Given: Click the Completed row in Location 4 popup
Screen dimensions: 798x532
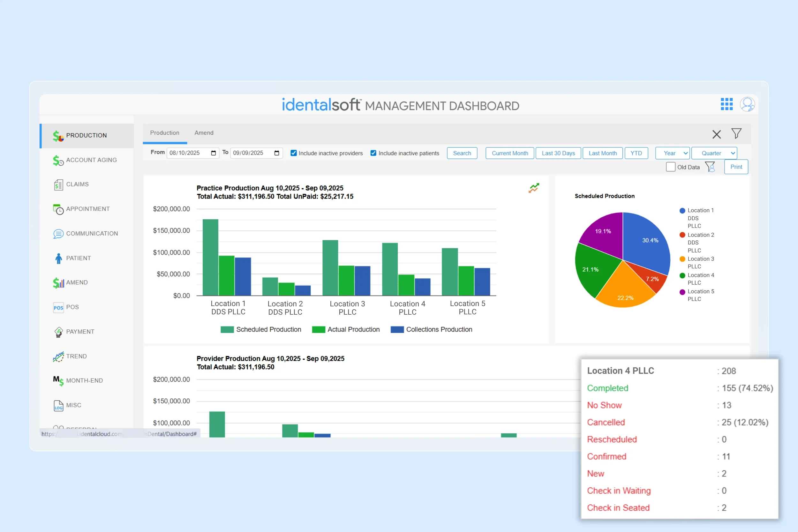Looking at the screenshot, I should click(680, 388).
